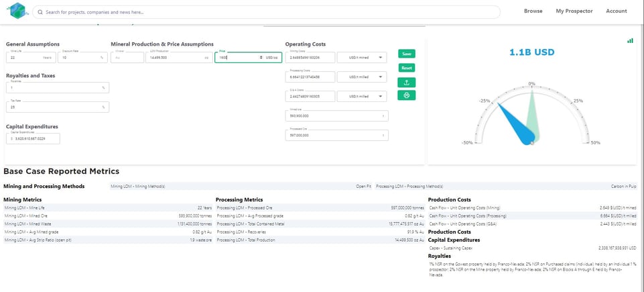The image size is (644, 292).
Task: Open the Account menu
Action: point(616,11)
